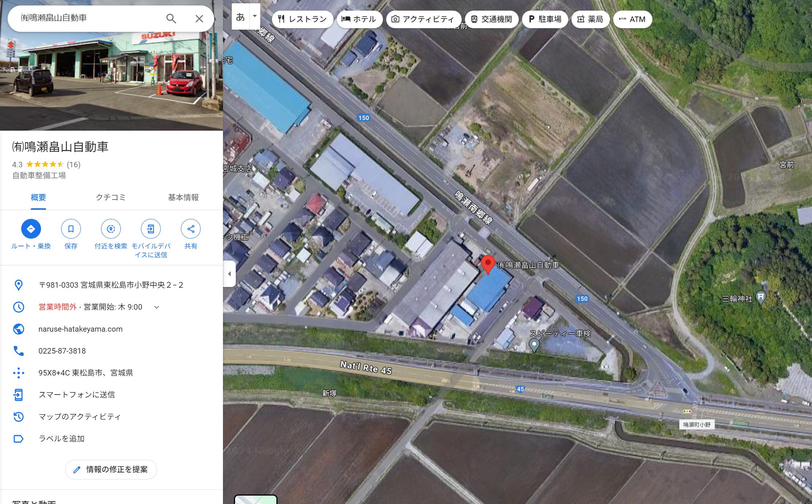The image size is (812, 504).
Task: Clear search with the X icon
Action: pos(199,18)
